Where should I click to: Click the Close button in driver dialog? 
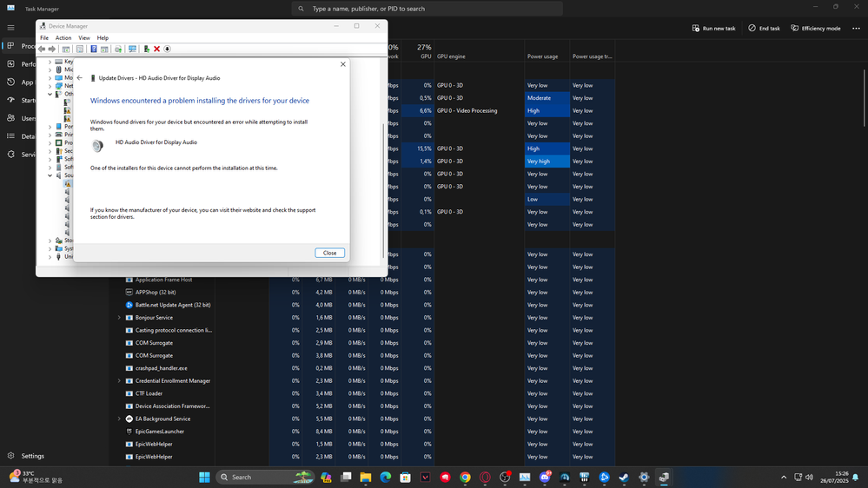tap(330, 253)
